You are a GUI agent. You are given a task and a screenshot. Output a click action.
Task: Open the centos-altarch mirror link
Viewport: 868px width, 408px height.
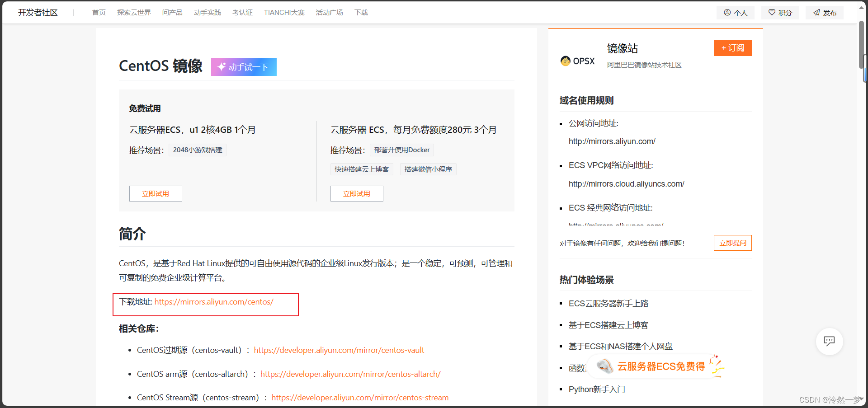[350, 374]
